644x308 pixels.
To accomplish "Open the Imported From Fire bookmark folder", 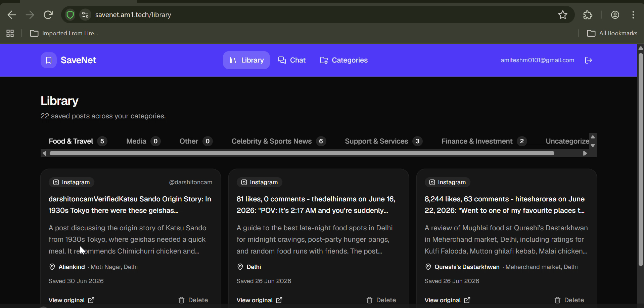I will [x=64, y=33].
